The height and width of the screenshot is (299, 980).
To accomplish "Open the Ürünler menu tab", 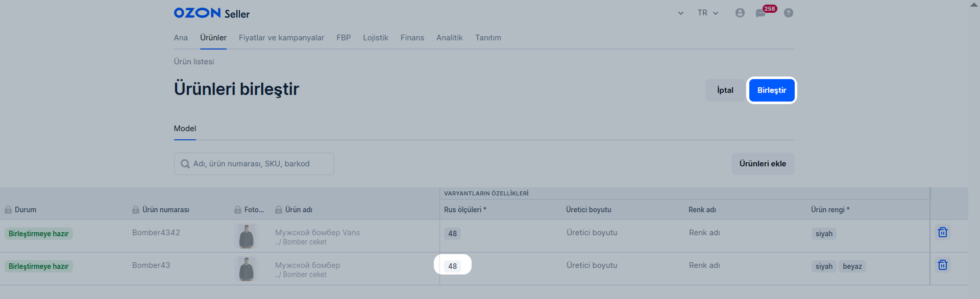I will coord(213,38).
